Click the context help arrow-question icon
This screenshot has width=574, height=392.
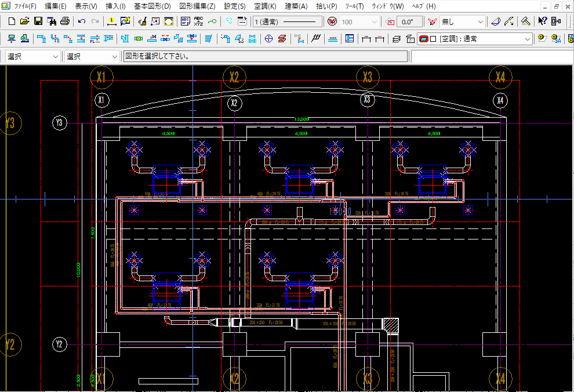(542, 21)
